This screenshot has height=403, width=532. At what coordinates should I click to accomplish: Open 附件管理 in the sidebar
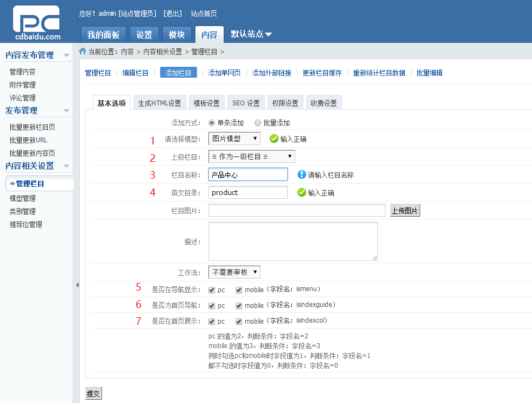click(23, 85)
